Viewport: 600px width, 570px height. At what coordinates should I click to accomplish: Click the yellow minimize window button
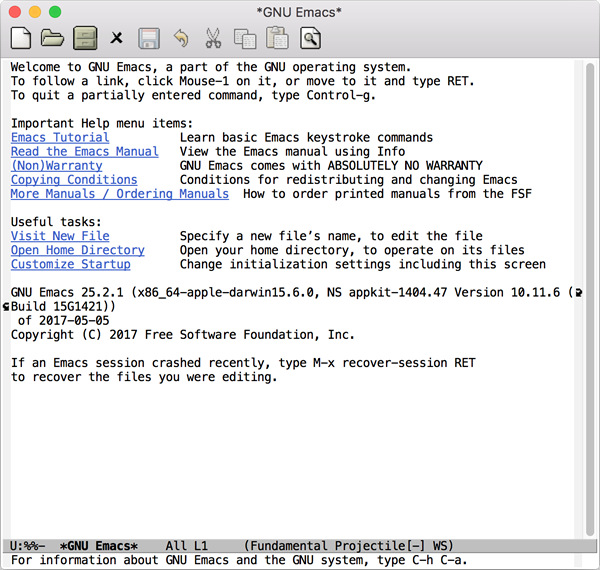tap(35, 12)
